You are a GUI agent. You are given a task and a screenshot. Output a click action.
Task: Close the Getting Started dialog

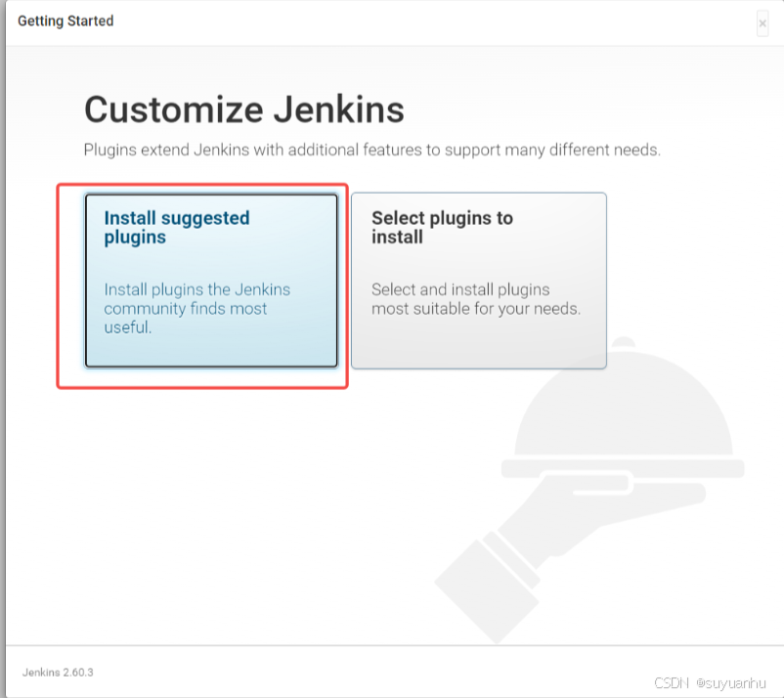[x=762, y=23]
